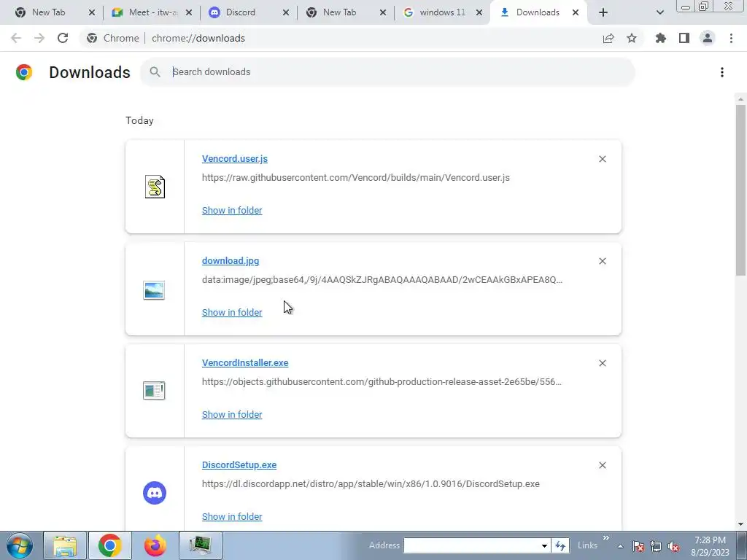Click the dl.discordapp.net DiscordSetup URL text
Viewport: 747px width, 560px height.
pyautogui.click(x=371, y=484)
